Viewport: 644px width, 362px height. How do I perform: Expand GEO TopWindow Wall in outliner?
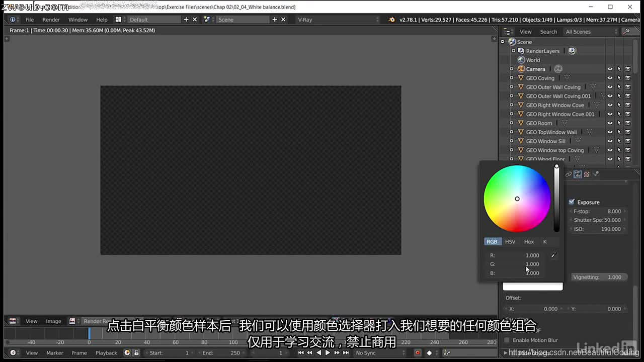512,132
